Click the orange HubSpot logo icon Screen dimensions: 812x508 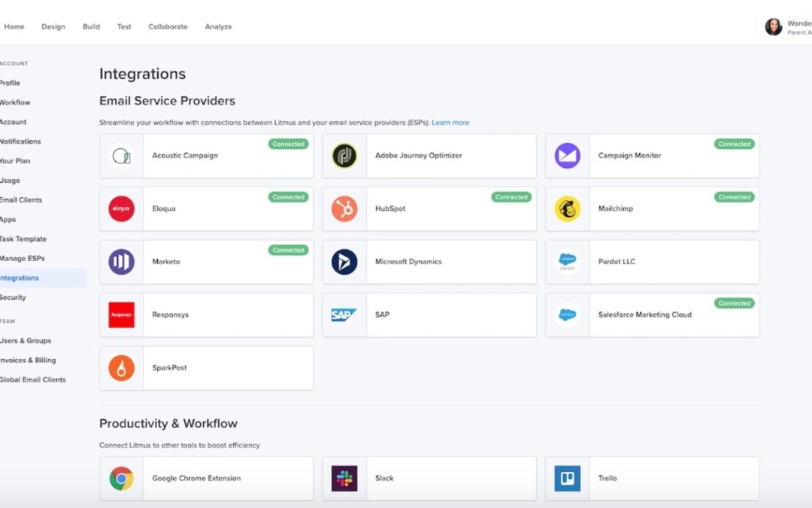344,208
